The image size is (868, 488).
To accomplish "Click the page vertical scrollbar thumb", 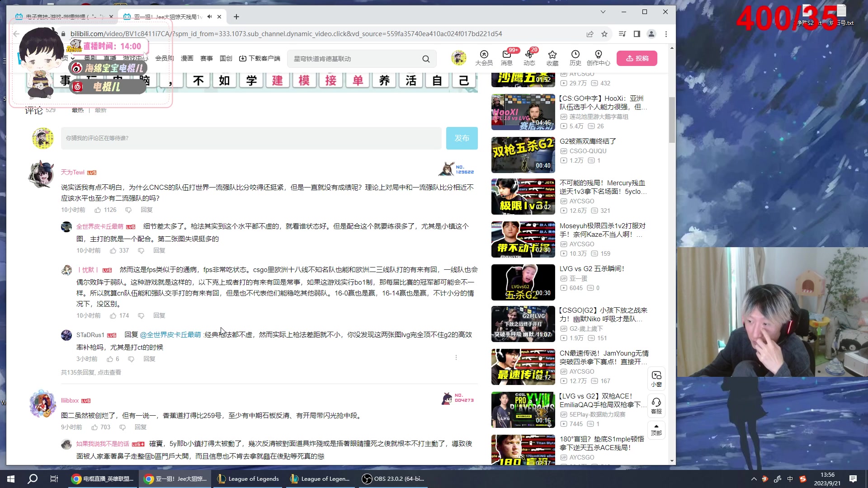I will coord(672,120).
